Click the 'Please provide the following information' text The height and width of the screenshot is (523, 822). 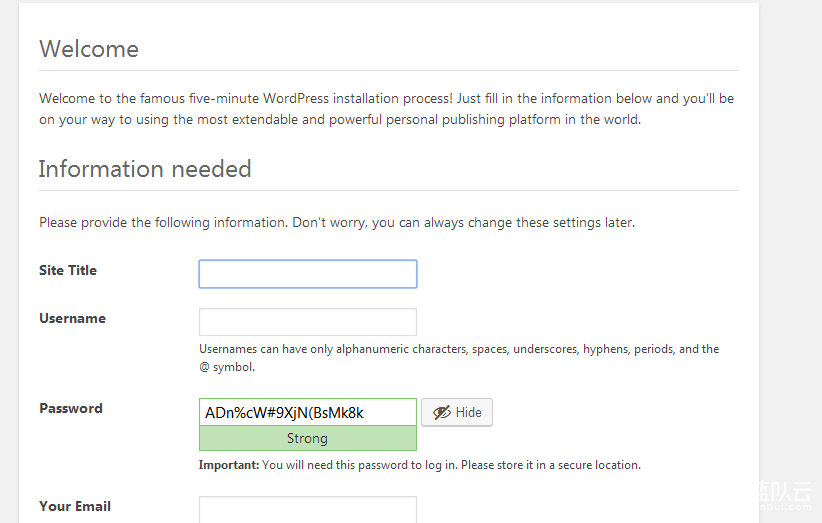(x=336, y=222)
